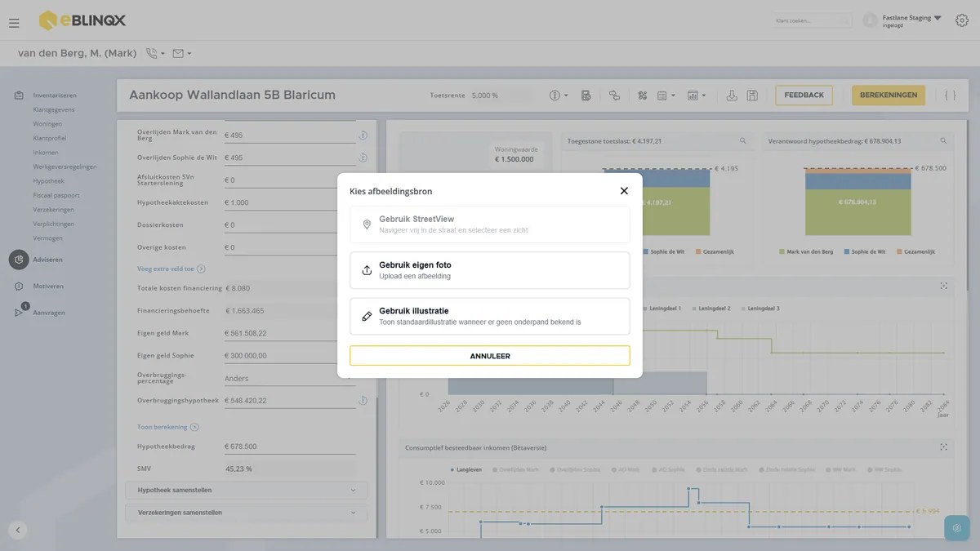Open the hamburger menu
The height and width of the screenshot is (551, 980).
click(x=14, y=23)
